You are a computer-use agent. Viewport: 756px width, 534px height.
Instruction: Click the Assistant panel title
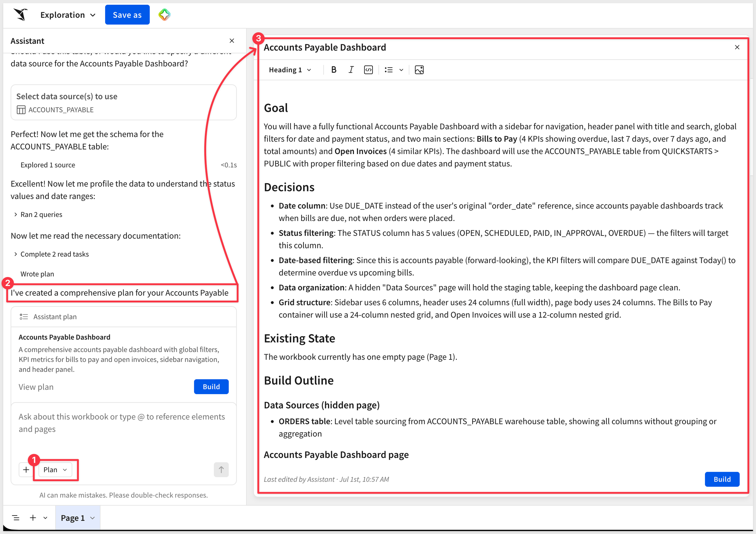coord(27,41)
